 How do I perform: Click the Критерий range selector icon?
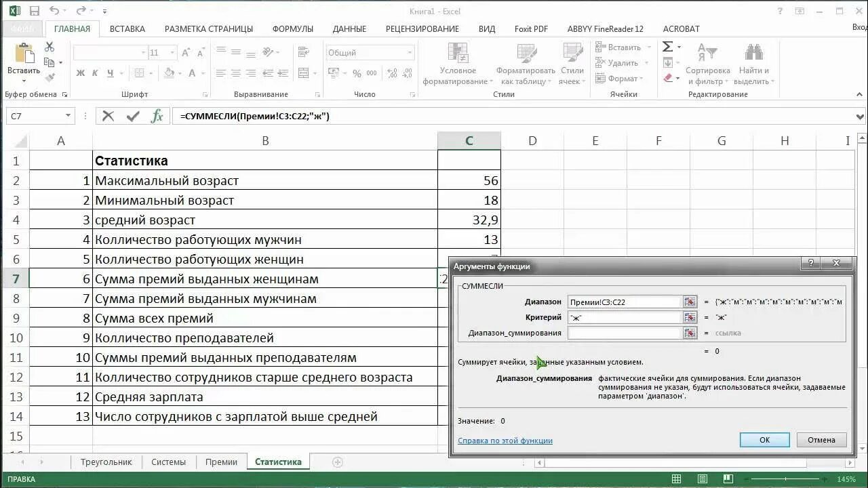pyautogui.click(x=690, y=317)
